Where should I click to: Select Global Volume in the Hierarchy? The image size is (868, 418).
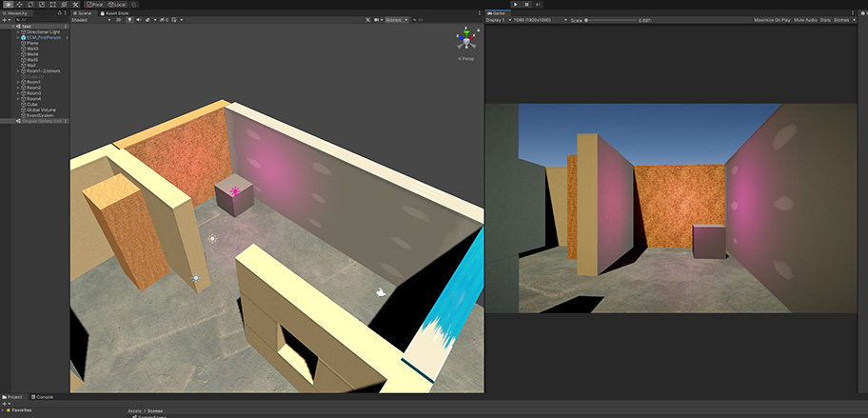pos(42,109)
